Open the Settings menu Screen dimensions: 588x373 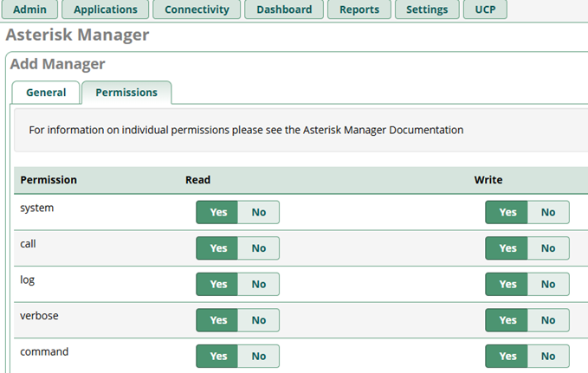pos(427,10)
